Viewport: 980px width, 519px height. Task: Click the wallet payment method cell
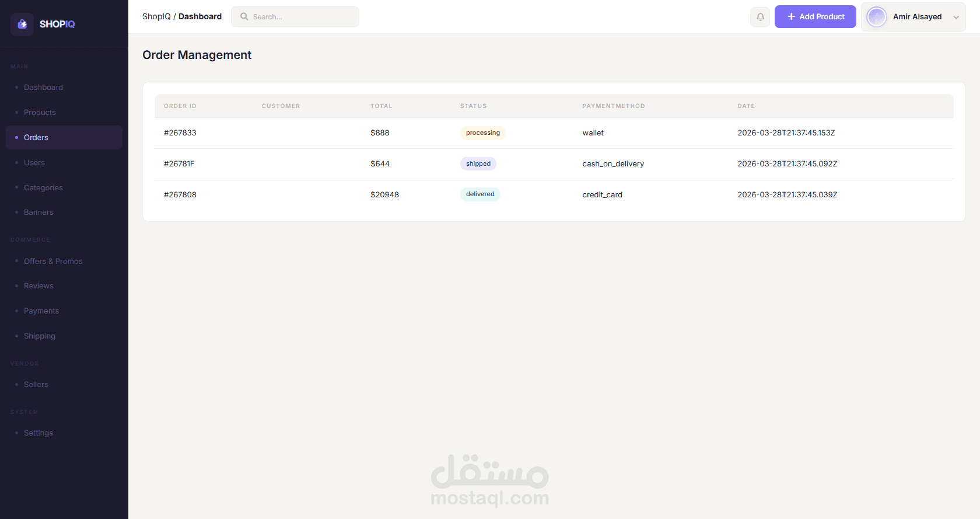tap(593, 133)
